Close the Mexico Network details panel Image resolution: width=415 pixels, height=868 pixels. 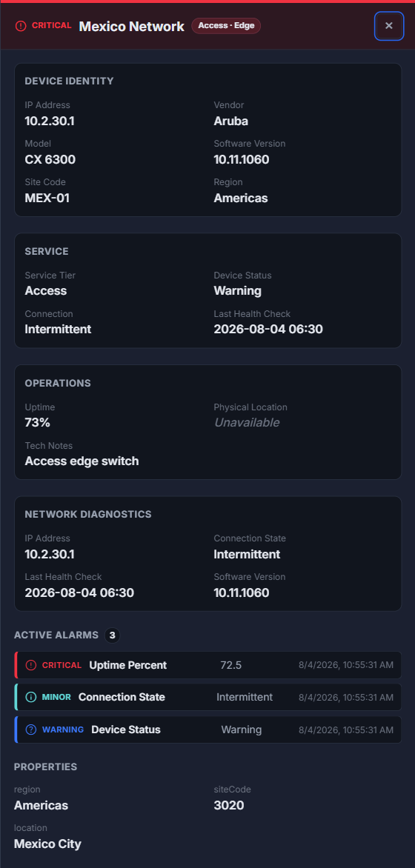click(389, 25)
